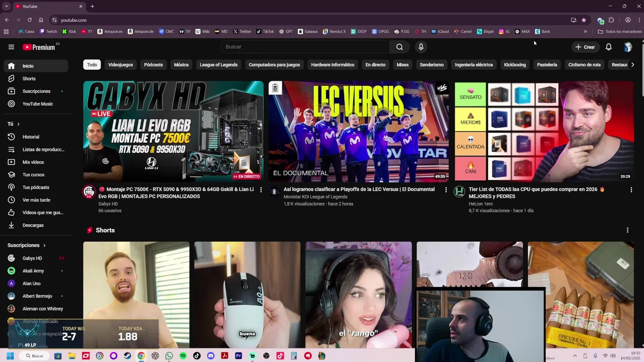
Task: Show more filter chips with right arrow
Action: pyautogui.click(x=632, y=65)
